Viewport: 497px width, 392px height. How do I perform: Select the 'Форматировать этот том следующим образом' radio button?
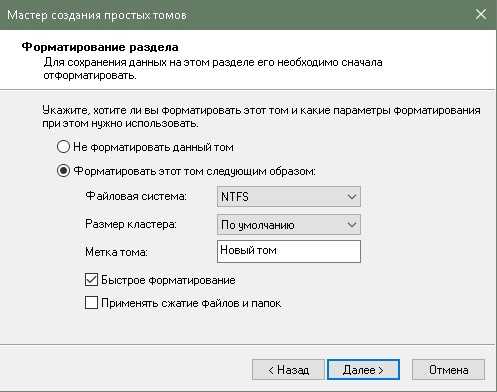(63, 171)
